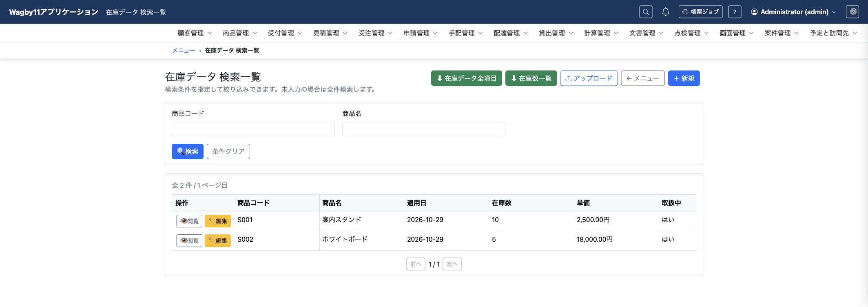Image resolution: width=868 pixels, height=307 pixels.
Task: Open the 手配管理 menu
Action: 466,33
